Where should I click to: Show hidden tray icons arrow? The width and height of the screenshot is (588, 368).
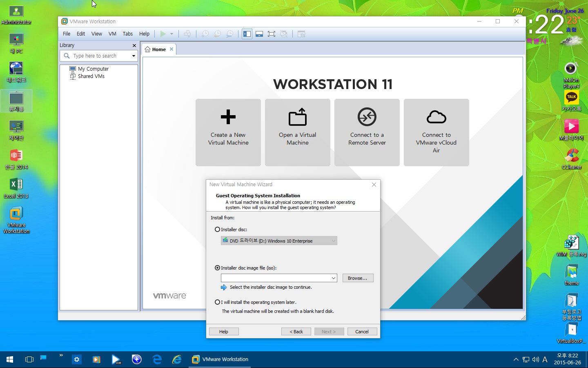pyautogui.click(x=516, y=359)
